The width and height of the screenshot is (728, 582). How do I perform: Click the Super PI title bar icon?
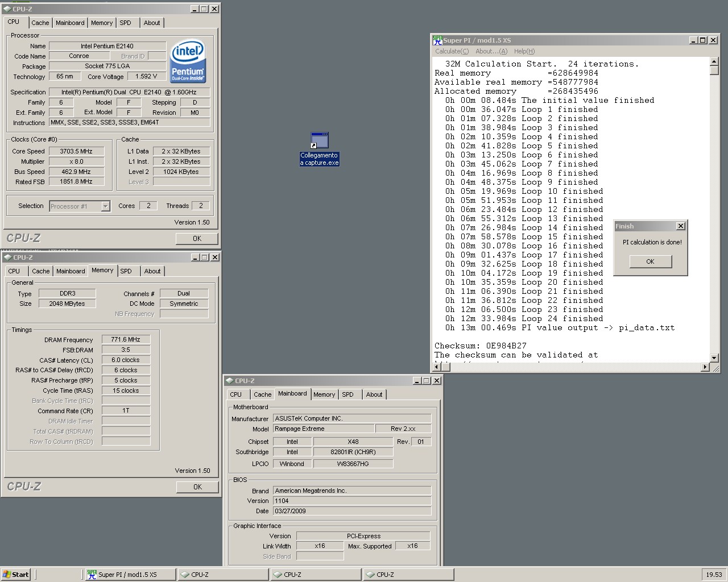click(437, 40)
